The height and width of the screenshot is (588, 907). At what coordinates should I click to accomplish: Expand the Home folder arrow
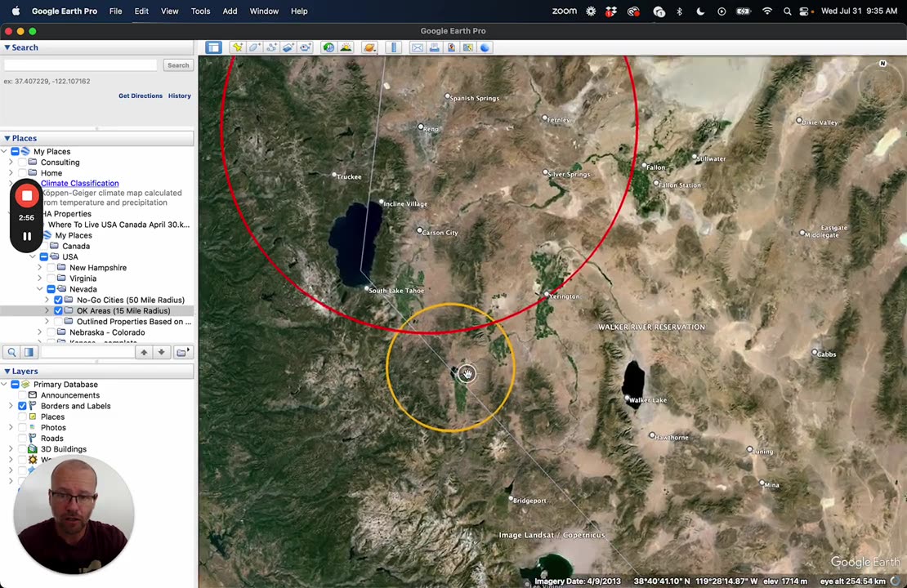pyautogui.click(x=11, y=173)
